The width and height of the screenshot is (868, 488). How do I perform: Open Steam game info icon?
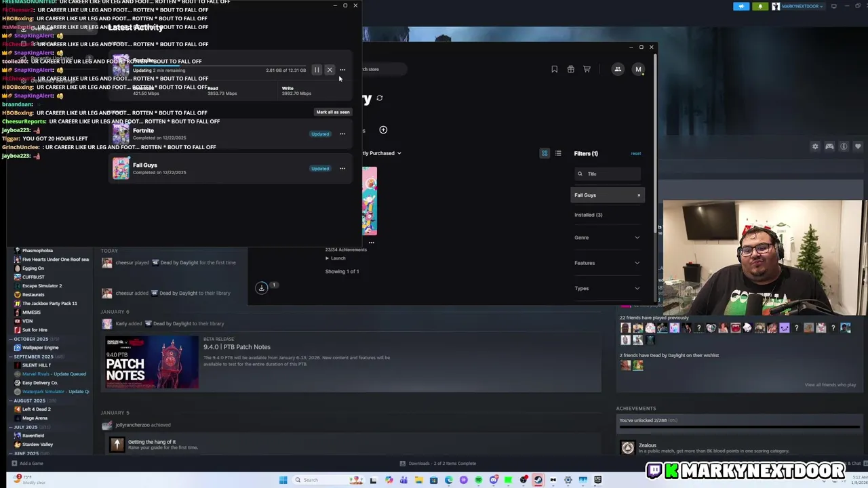click(844, 146)
